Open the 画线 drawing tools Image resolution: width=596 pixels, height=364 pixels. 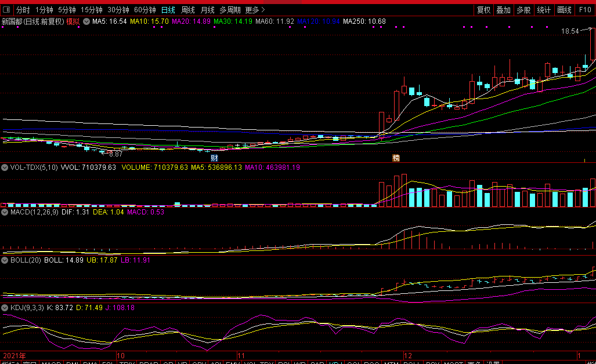[x=565, y=10]
